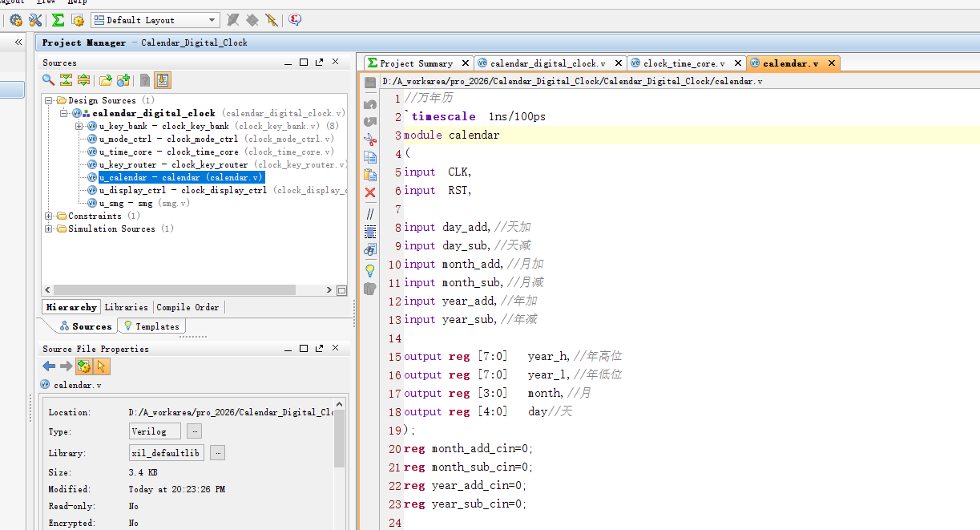
Task: Click the wrench-and-screwdriver options icon in toolbar
Action: pos(35,20)
